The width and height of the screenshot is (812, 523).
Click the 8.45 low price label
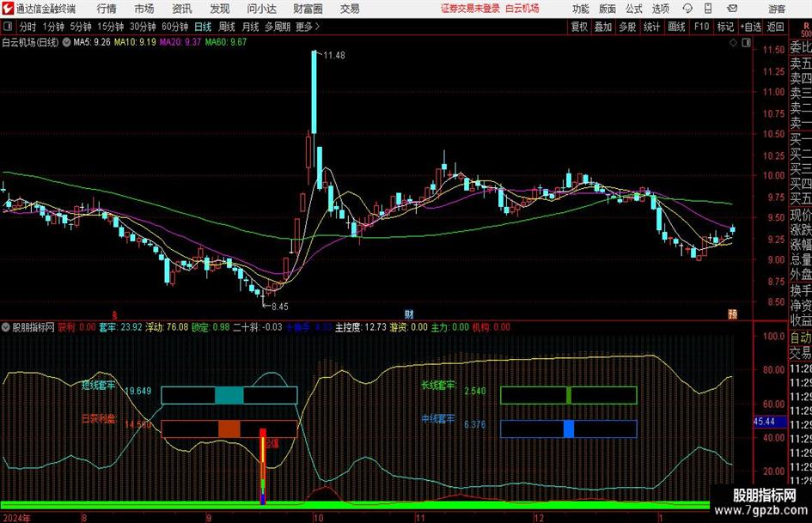click(x=279, y=307)
